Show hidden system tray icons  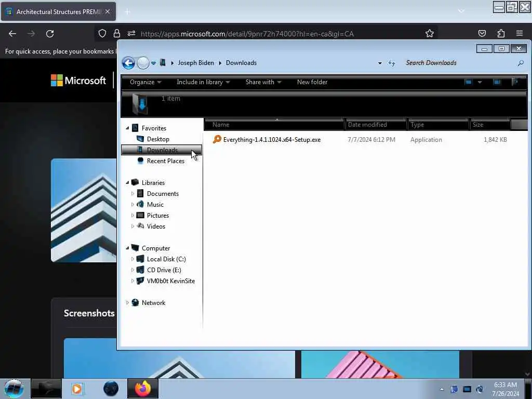click(x=442, y=389)
